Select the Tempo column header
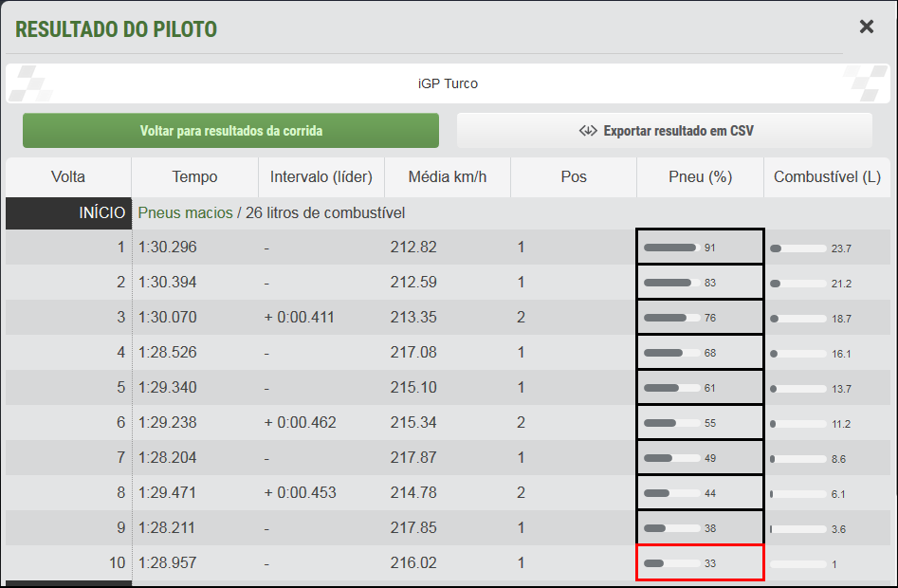 [194, 177]
